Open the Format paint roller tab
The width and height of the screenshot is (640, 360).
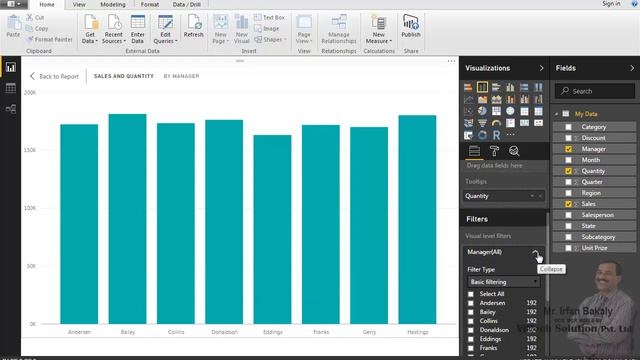click(x=494, y=151)
